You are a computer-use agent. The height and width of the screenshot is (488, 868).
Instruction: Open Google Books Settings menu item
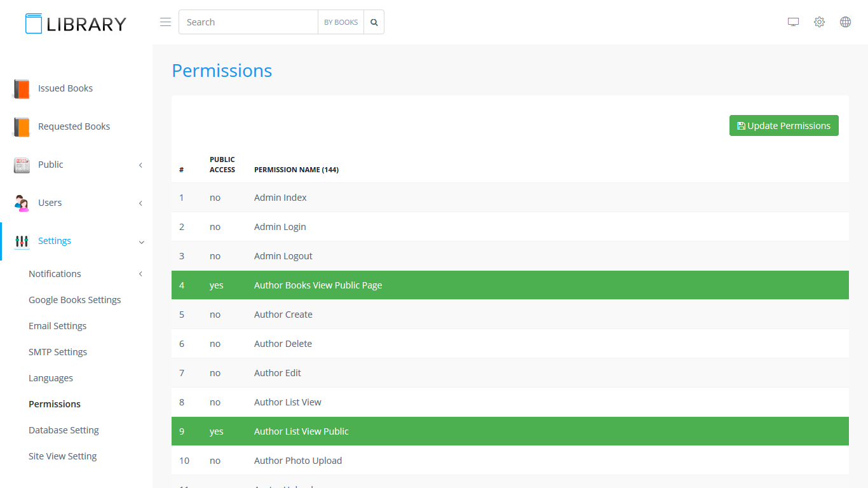pos(74,300)
